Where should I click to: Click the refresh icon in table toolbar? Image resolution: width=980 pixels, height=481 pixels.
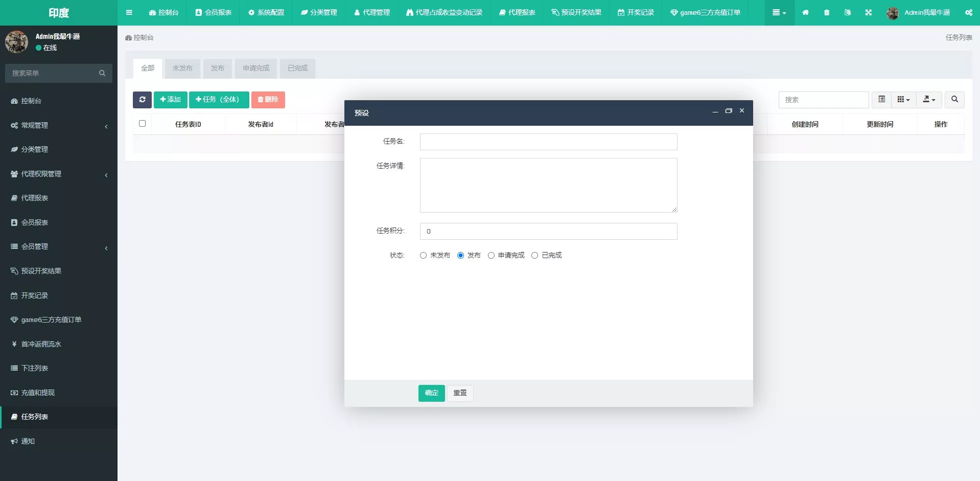click(142, 100)
